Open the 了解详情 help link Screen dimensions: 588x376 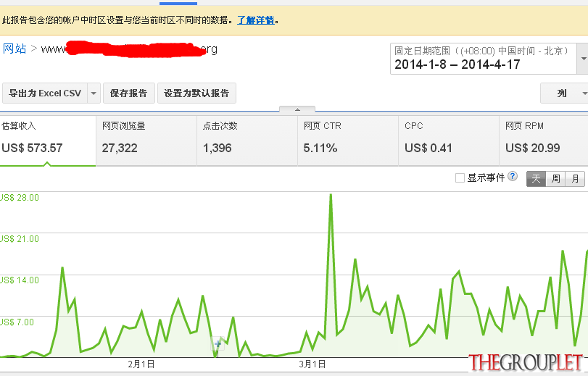click(256, 20)
